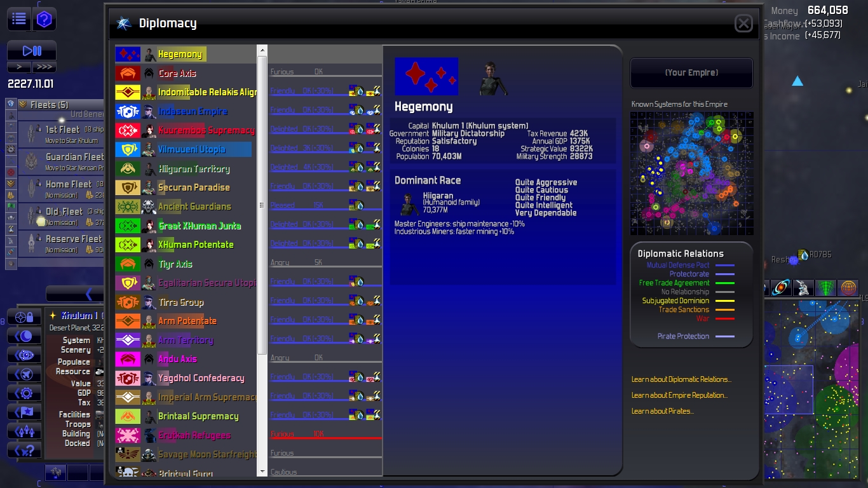Image resolution: width=868 pixels, height=488 pixels.
Task: Select Securan Paradise in the list
Action: coord(194,188)
